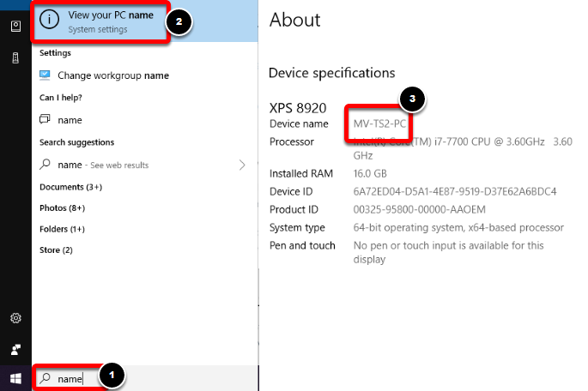Screen dimensions: 588x391
Task: Click the monitor icon beside Change workgroup name
Action: coord(45,75)
